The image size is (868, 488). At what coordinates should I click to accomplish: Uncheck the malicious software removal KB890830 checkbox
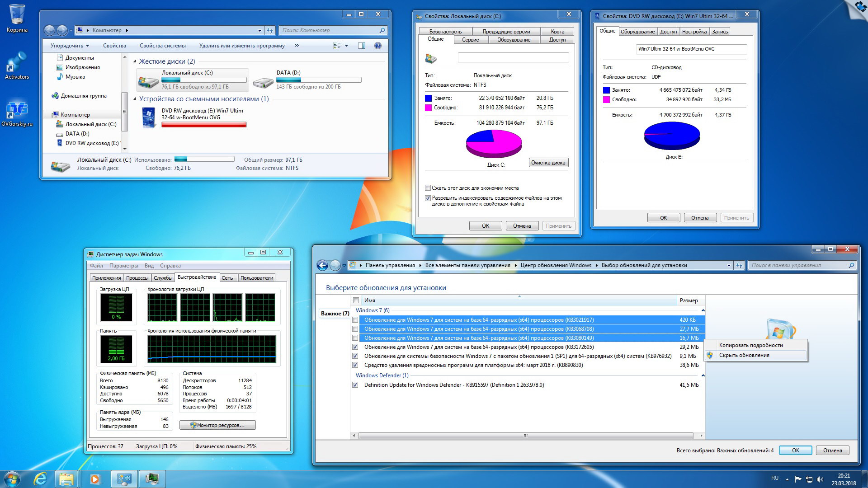tap(355, 365)
